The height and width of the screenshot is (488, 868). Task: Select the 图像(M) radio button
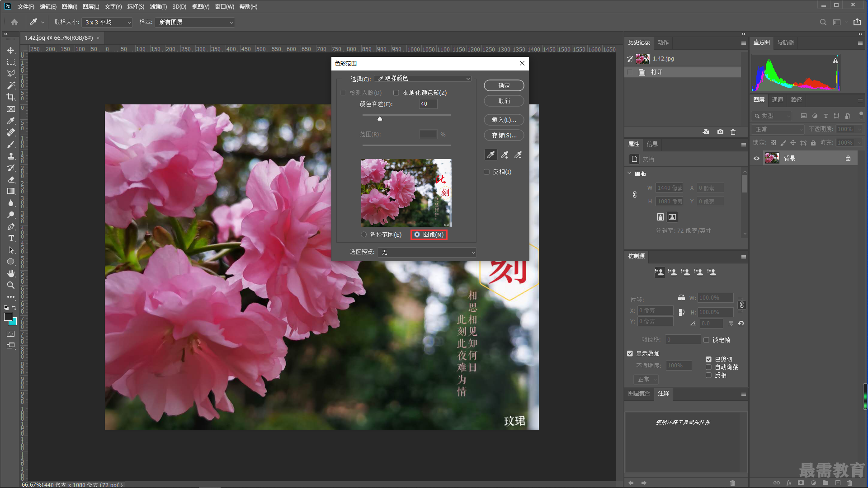coord(417,235)
